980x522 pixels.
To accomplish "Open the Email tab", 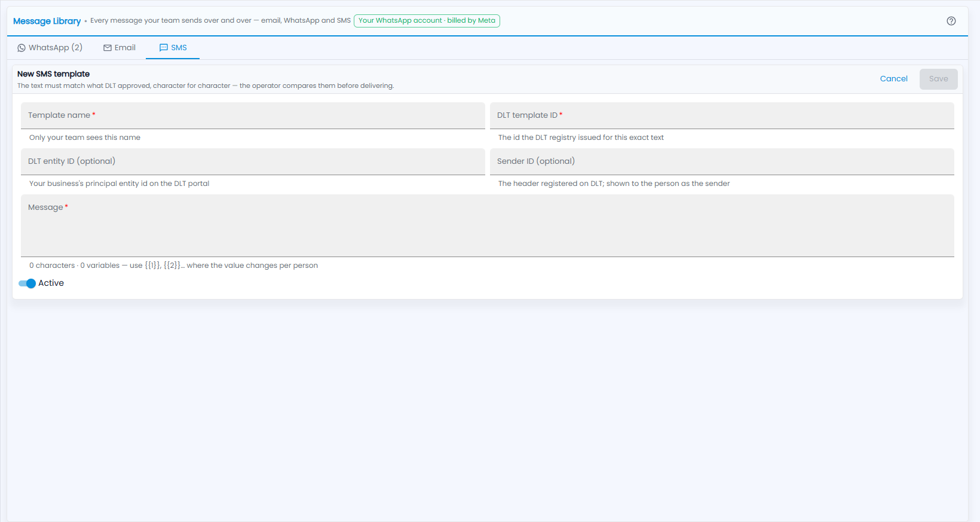I will (120, 48).
